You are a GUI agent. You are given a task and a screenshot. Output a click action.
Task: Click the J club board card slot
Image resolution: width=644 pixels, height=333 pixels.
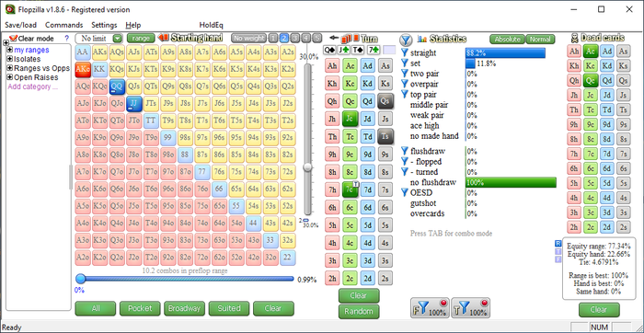coord(344,50)
